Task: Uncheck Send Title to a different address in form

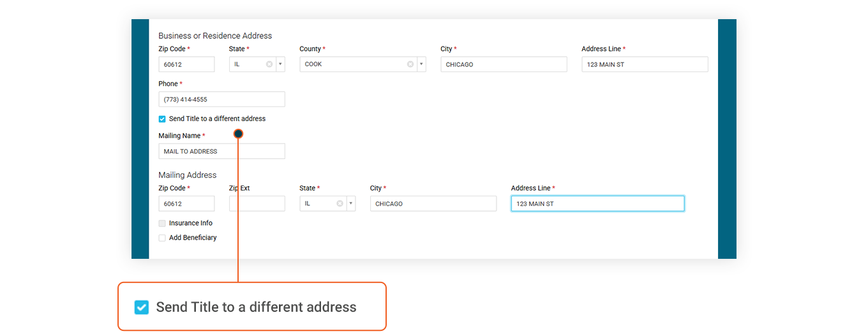Action: point(162,119)
